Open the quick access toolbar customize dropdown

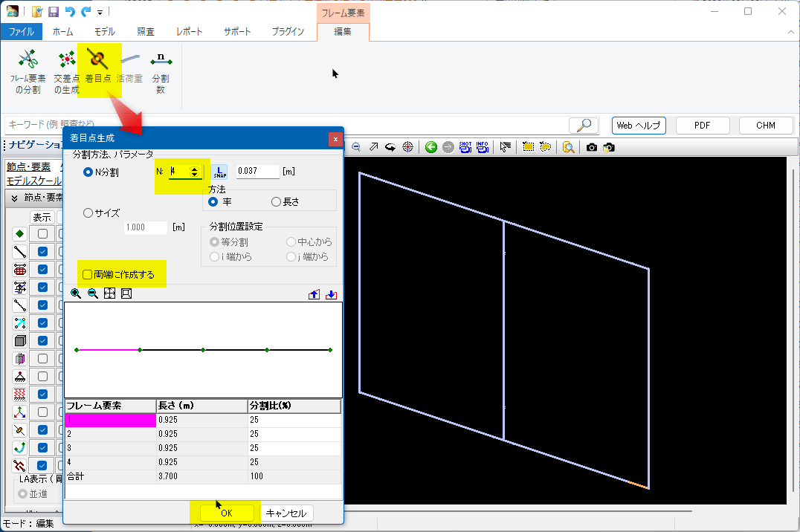[100, 12]
